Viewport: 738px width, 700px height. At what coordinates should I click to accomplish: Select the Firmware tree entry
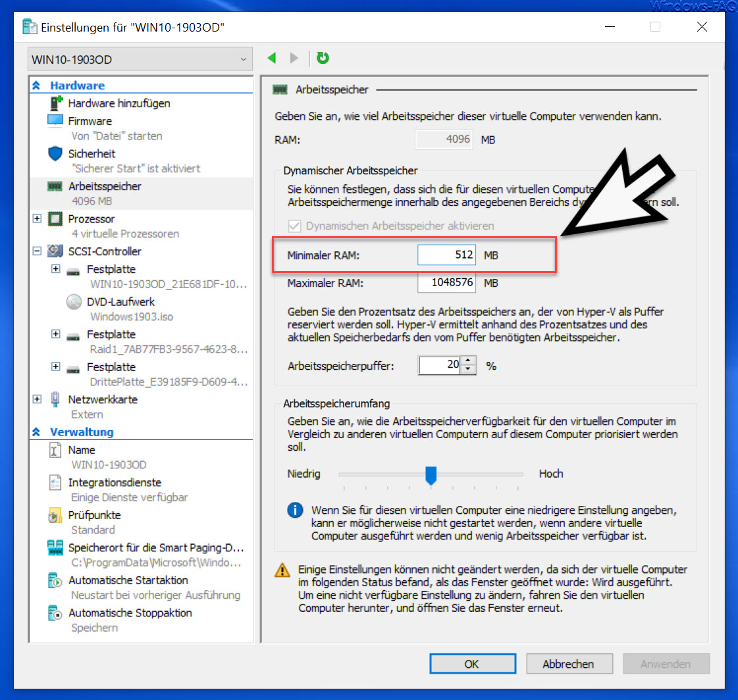coord(90,121)
